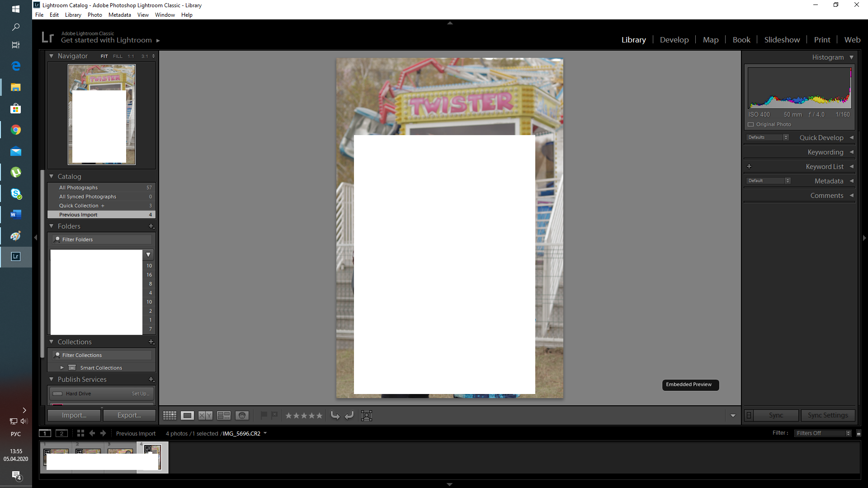Select IMG_5696.CR2 thumbnail in filmstrip
Image resolution: width=868 pixels, height=488 pixels.
click(151, 457)
